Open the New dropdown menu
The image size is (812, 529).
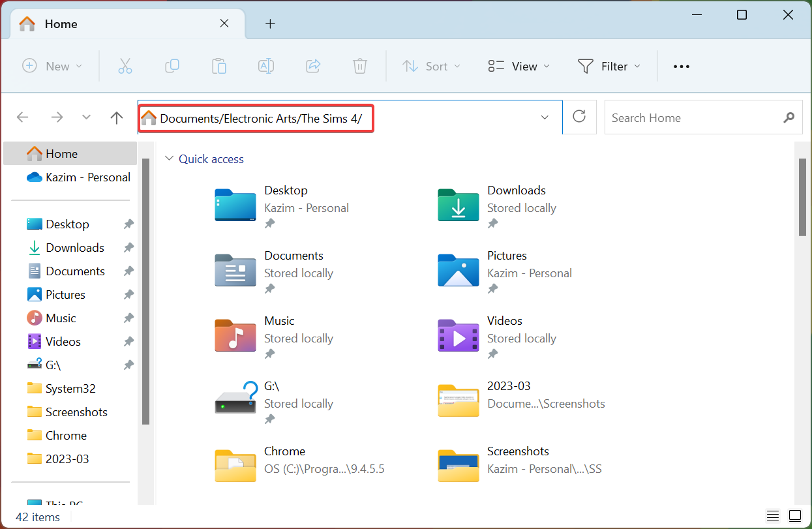52,66
